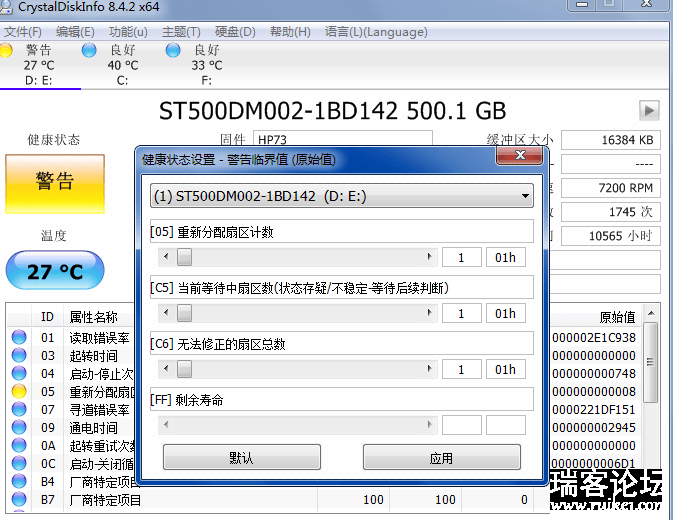
Task: Go to next disk with arrow button
Action: pos(649,111)
